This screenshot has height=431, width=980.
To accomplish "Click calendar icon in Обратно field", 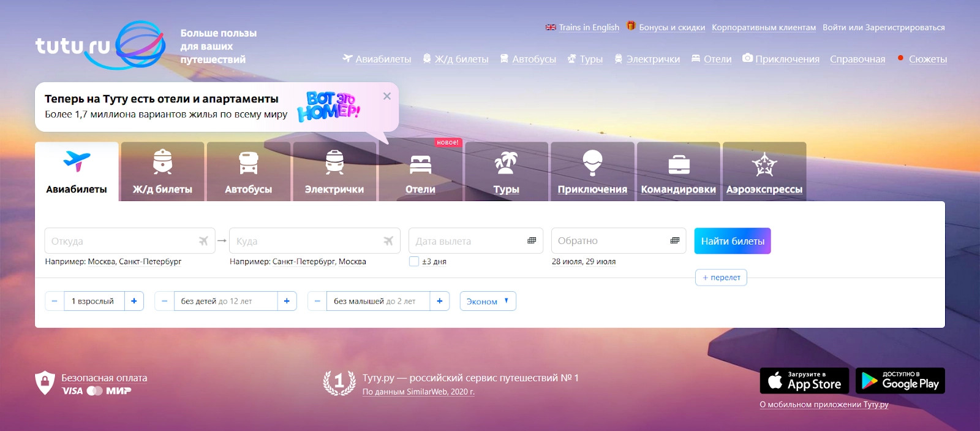I will 675,240.
